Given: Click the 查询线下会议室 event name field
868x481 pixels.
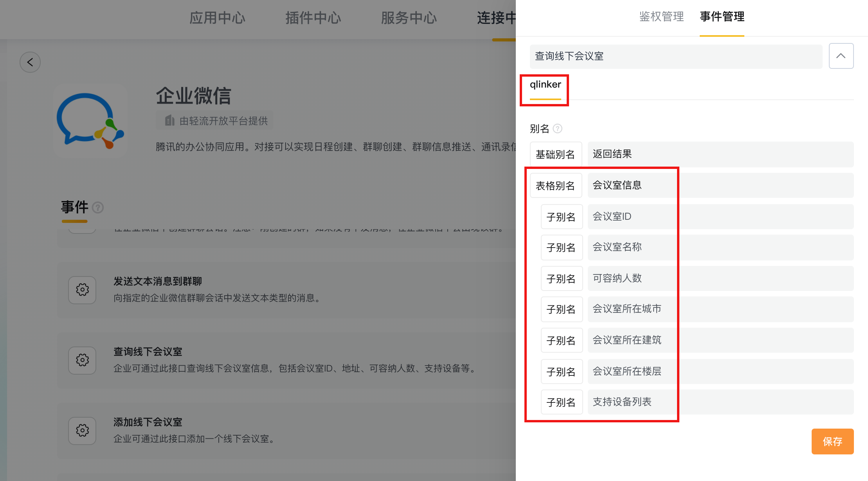Looking at the screenshot, I should [x=676, y=56].
